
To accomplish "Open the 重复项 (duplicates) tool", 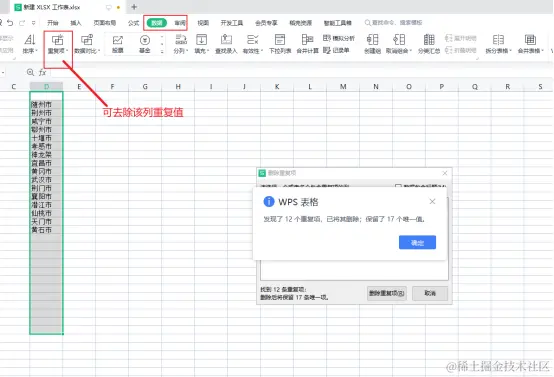I will tap(57, 44).
